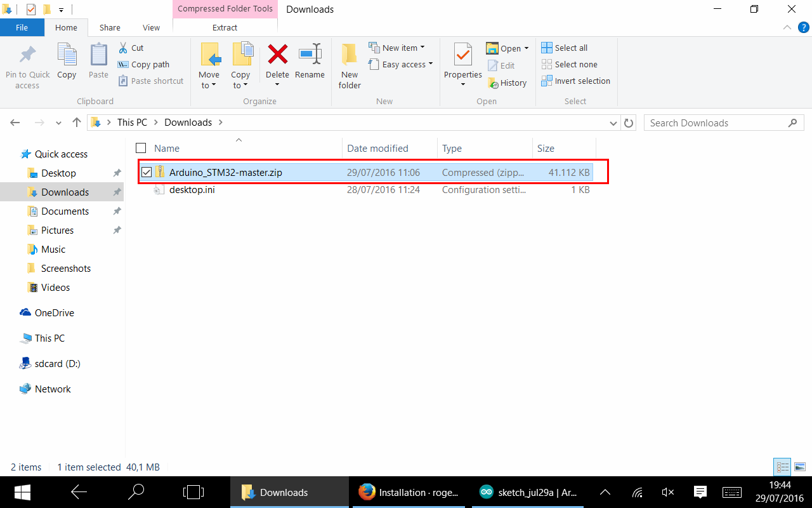Expand the Properties dropdown arrow

tap(463, 84)
